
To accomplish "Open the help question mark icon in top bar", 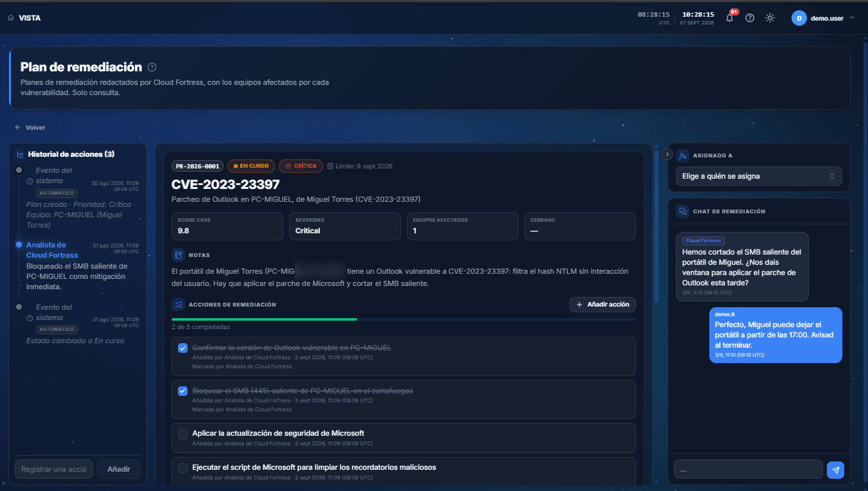I will click(750, 18).
